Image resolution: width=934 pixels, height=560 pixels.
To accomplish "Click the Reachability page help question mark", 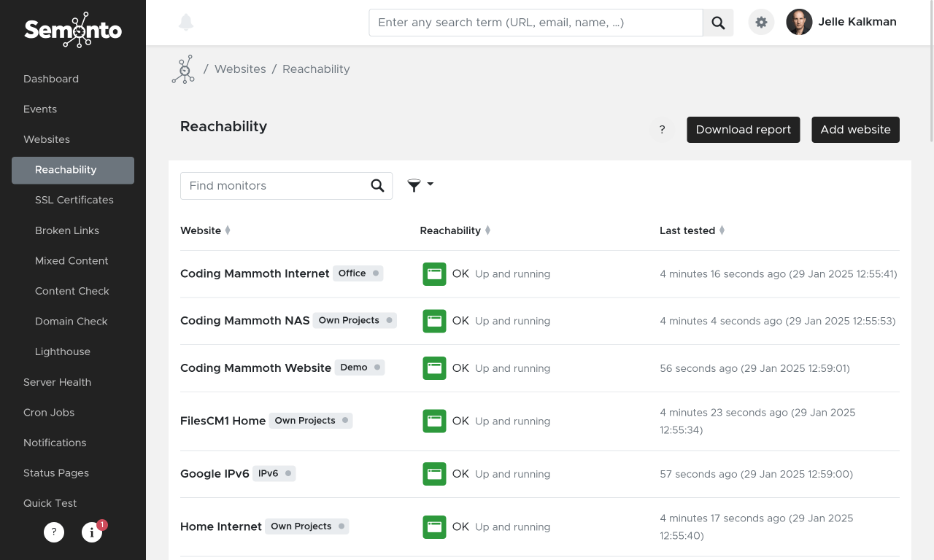I will tap(662, 130).
